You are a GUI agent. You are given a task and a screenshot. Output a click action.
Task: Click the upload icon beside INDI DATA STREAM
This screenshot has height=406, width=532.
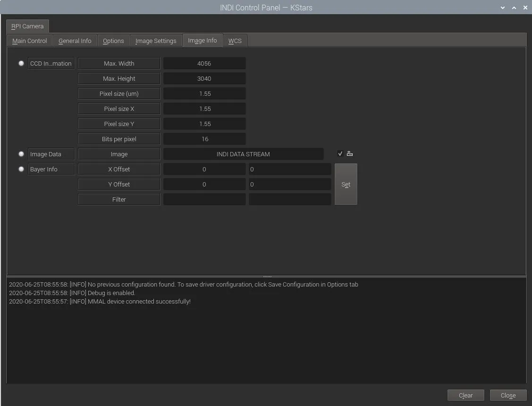tap(349, 153)
